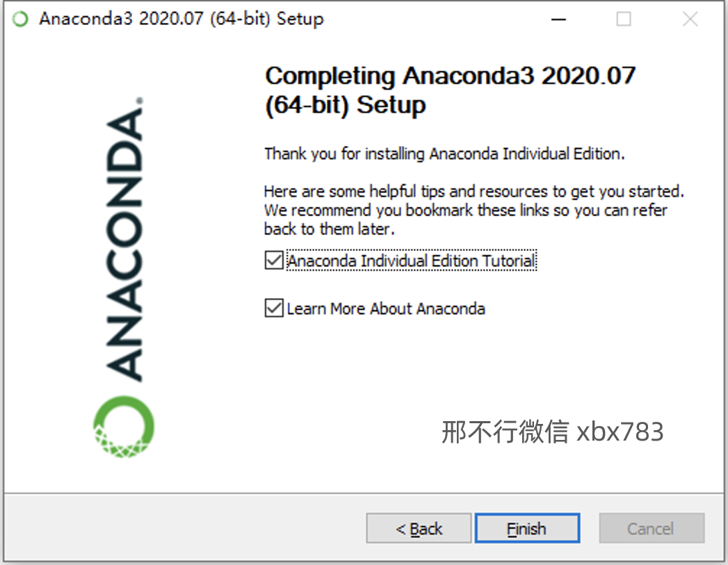Click the green Anaconda ring logo

point(124,427)
